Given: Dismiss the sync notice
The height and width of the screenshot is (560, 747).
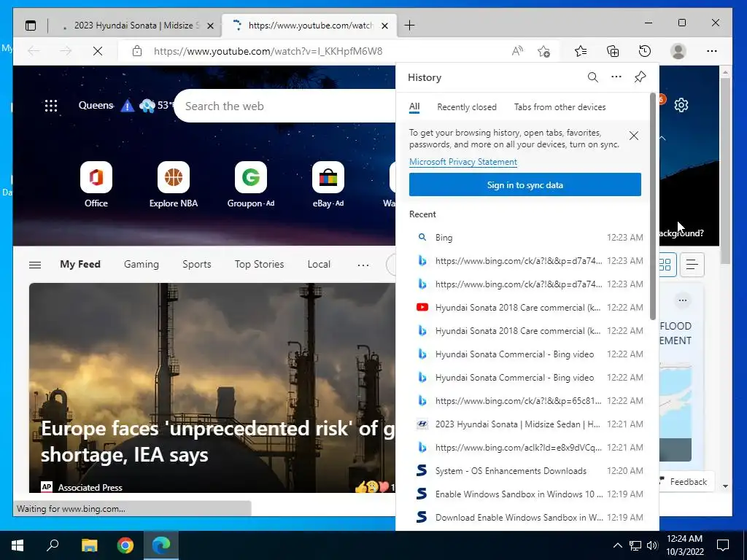Looking at the screenshot, I should (x=634, y=136).
